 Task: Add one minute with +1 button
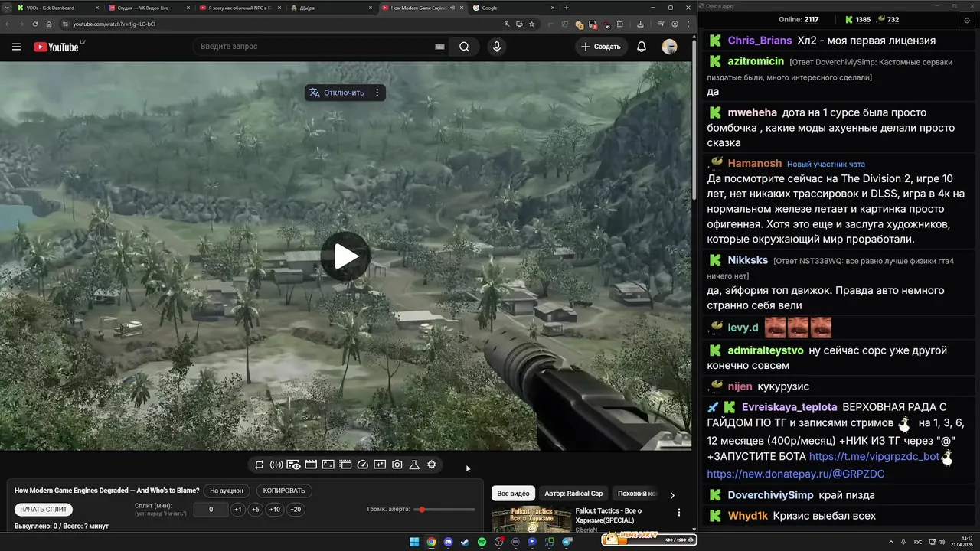pyautogui.click(x=238, y=510)
